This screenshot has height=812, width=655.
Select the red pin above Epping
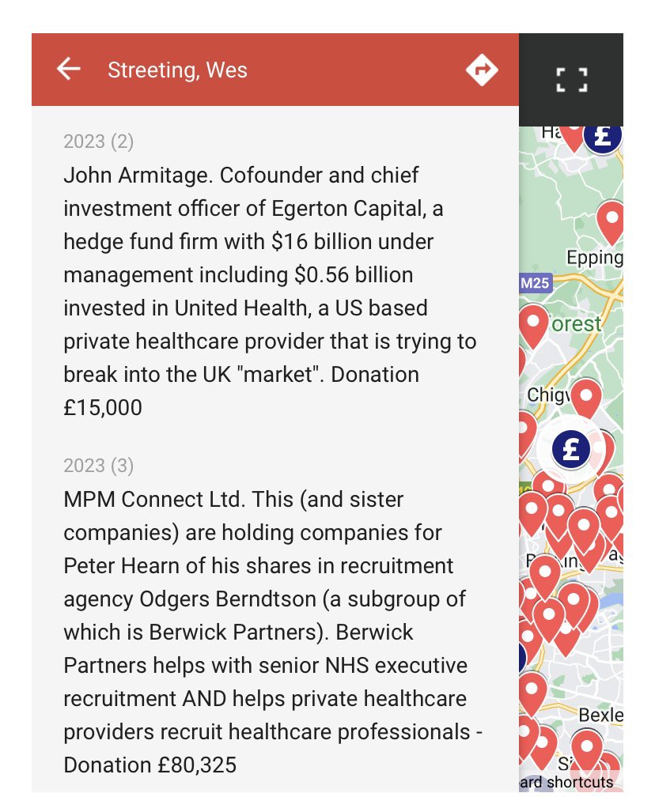pos(611,221)
